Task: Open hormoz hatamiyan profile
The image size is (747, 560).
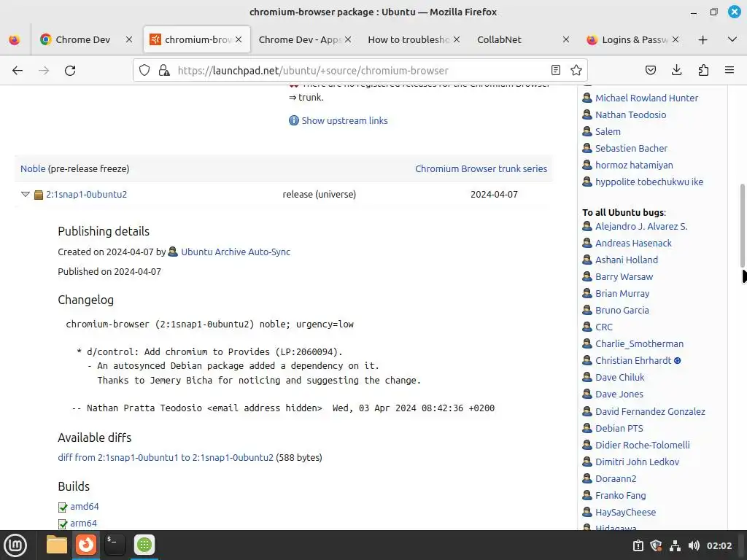Action: pos(634,166)
